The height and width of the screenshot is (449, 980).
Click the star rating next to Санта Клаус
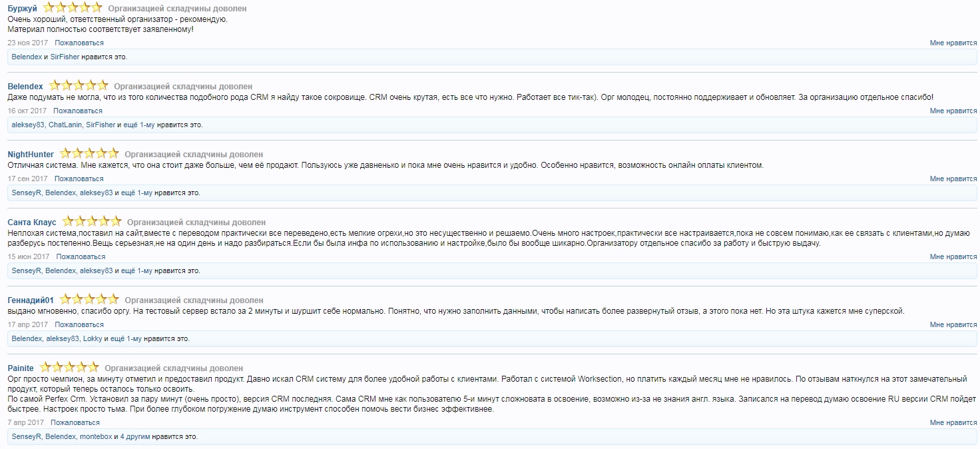click(91, 222)
